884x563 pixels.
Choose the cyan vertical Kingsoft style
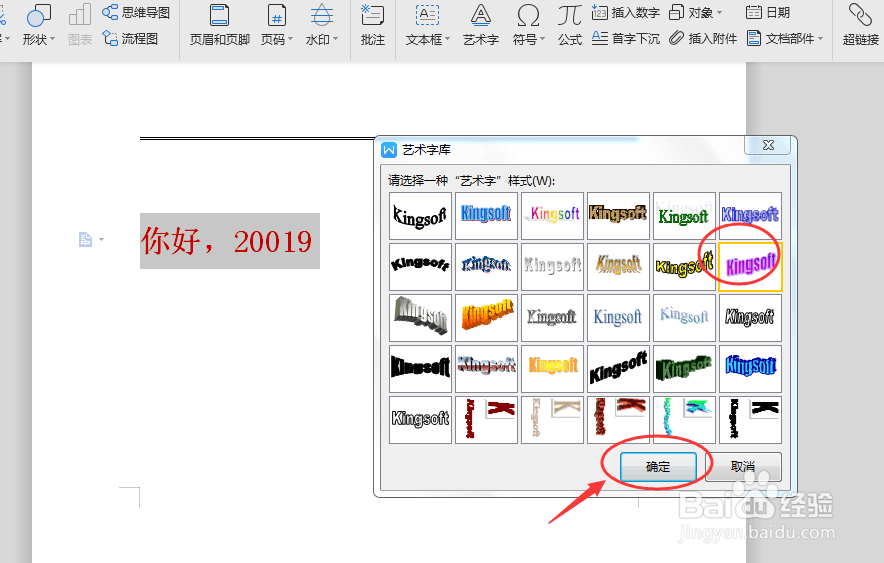684,419
